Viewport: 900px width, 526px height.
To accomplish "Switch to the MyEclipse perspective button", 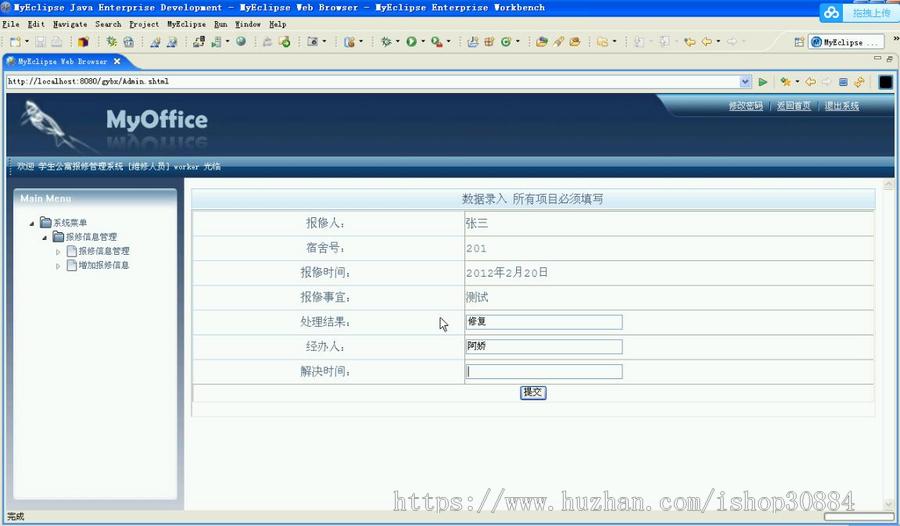I will click(846, 42).
